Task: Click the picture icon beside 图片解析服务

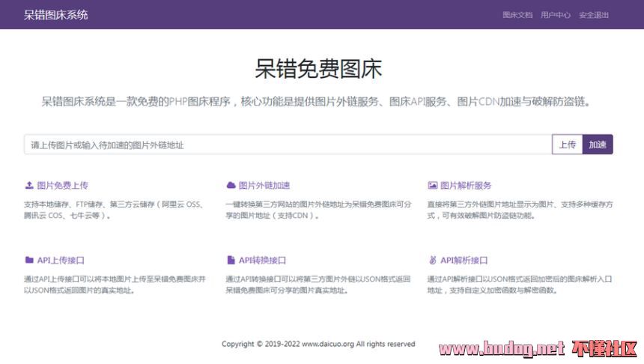Action: pyautogui.click(x=432, y=185)
